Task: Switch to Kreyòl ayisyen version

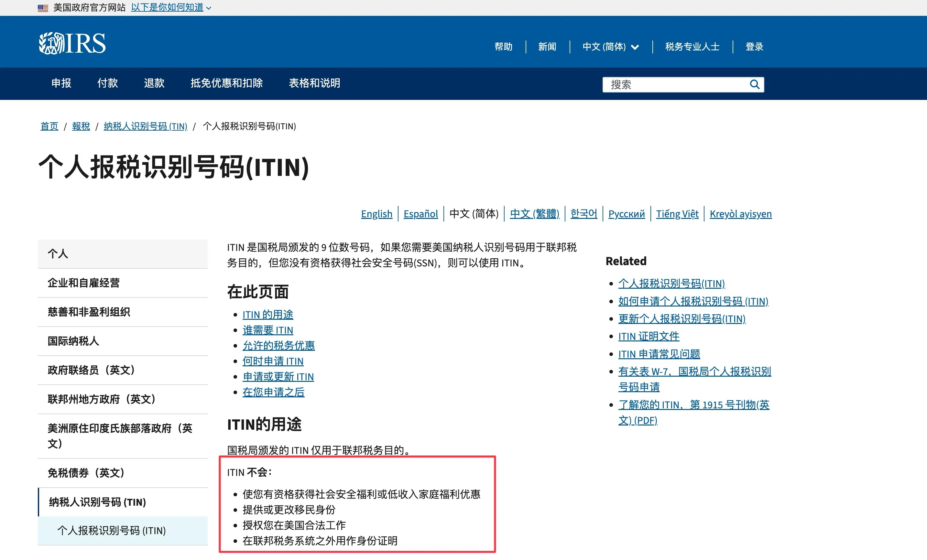Action: pos(740,214)
